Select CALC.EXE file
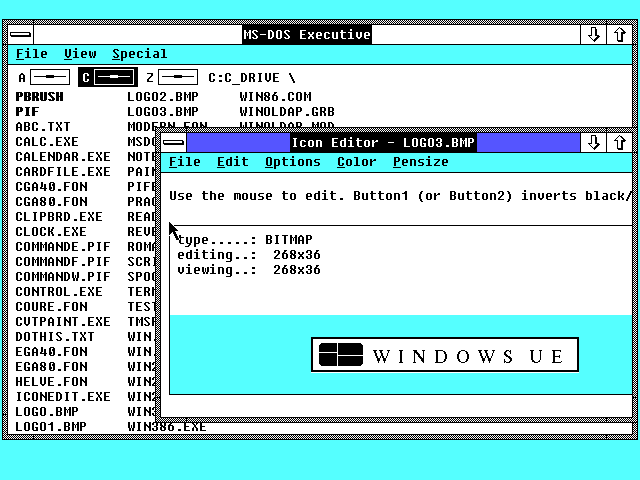 tap(47, 142)
